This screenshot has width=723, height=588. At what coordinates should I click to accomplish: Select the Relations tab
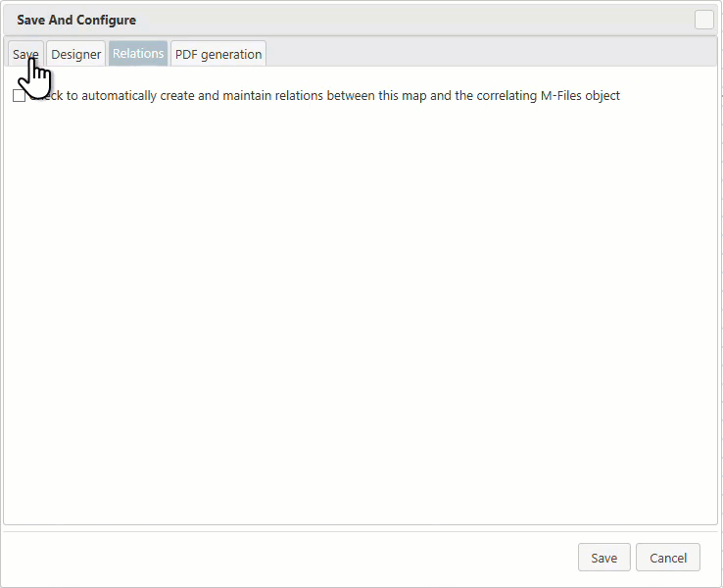(x=138, y=54)
